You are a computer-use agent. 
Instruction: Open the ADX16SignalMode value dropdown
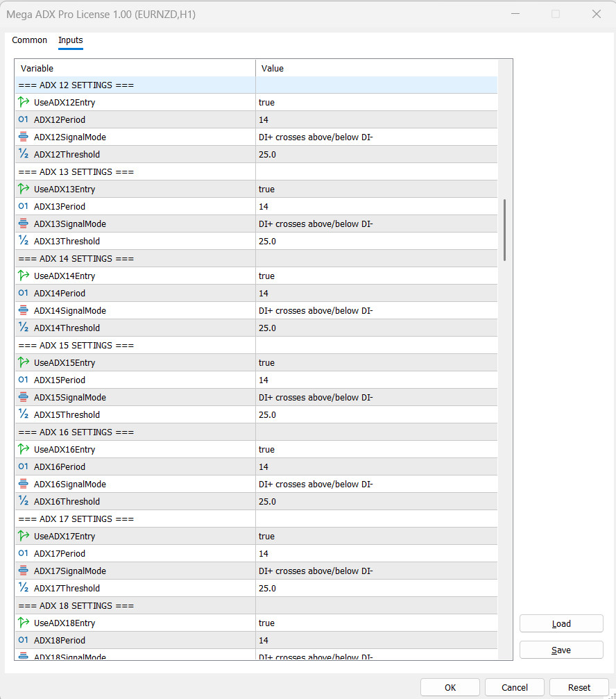[377, 484]
